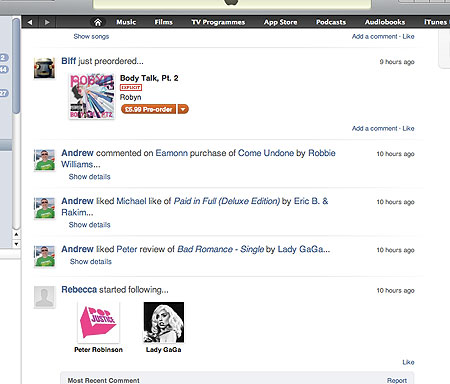Open Rebecca's name link

point(79,290)
